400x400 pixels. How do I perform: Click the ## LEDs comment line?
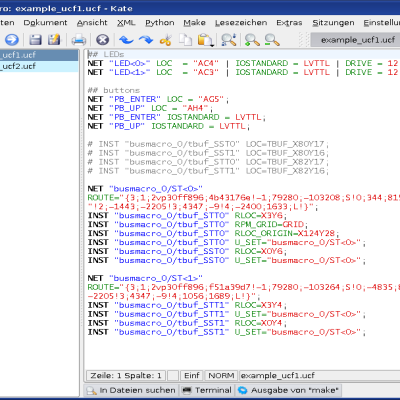click(x=106, y=54)
